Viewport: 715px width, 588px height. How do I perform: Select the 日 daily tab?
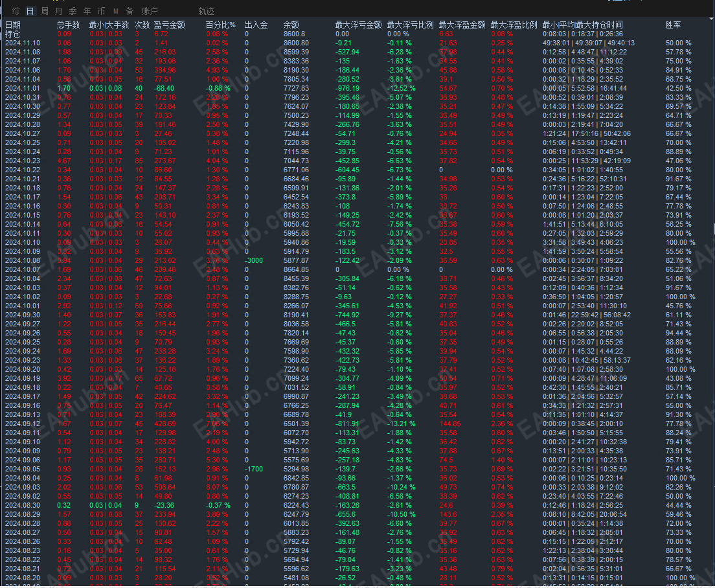pyautogui.click(x=30, y=11)
